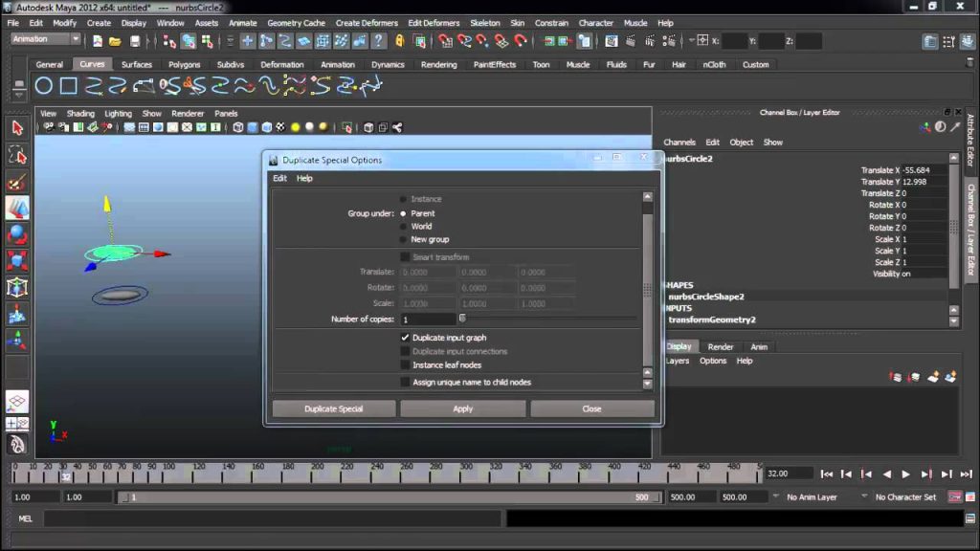Select the Universal Manipulator tool

17,288
